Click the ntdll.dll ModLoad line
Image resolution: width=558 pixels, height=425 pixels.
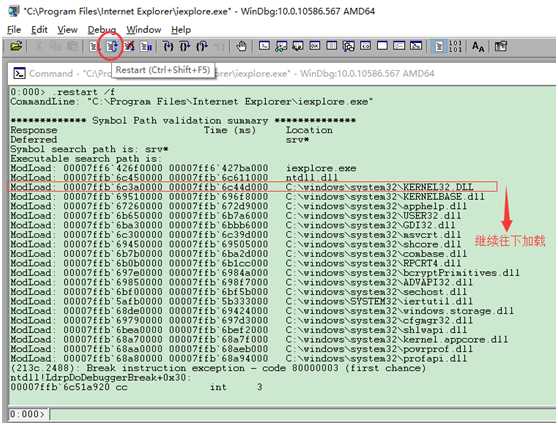174,178
